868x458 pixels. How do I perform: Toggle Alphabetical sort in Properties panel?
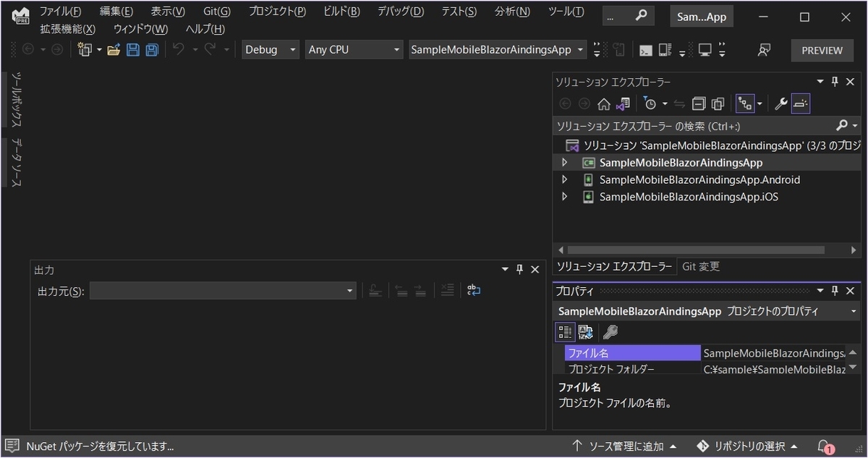pos(585,332)
